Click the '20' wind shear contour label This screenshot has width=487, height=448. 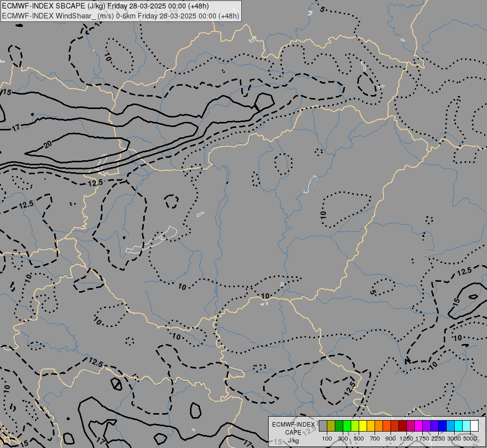48,144
